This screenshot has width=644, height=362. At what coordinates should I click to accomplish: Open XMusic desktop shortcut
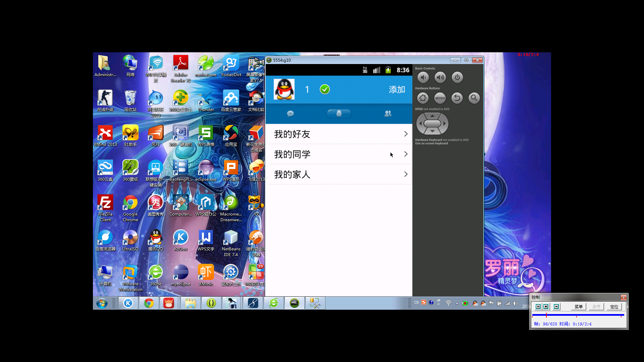pos(206,275)
